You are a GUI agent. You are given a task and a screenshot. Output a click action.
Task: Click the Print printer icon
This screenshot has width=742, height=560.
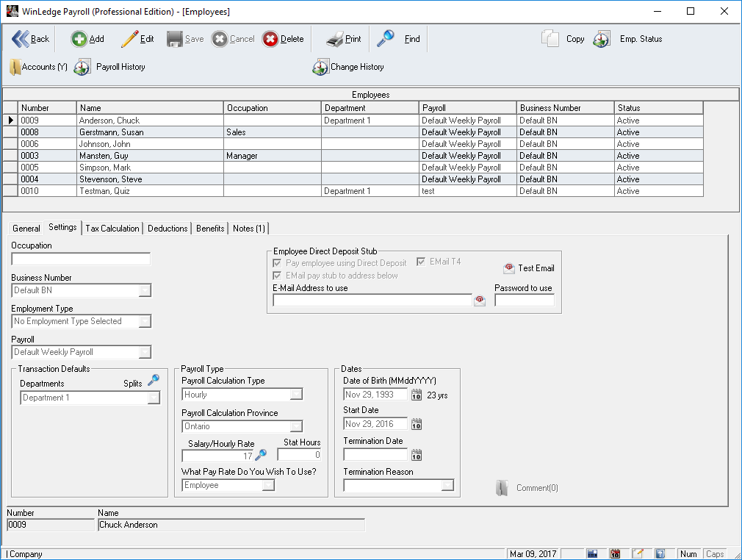pyautogui.click(x=334, y=39)
